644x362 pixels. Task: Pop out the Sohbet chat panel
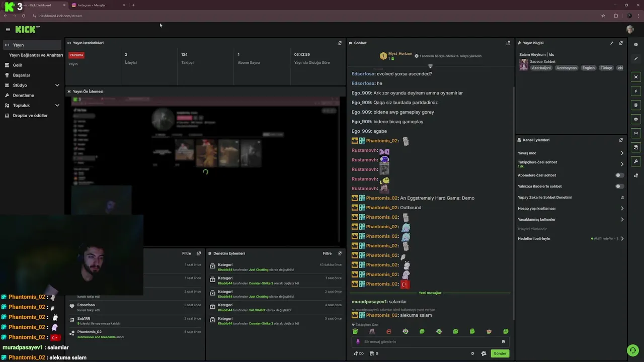point(508,43)
